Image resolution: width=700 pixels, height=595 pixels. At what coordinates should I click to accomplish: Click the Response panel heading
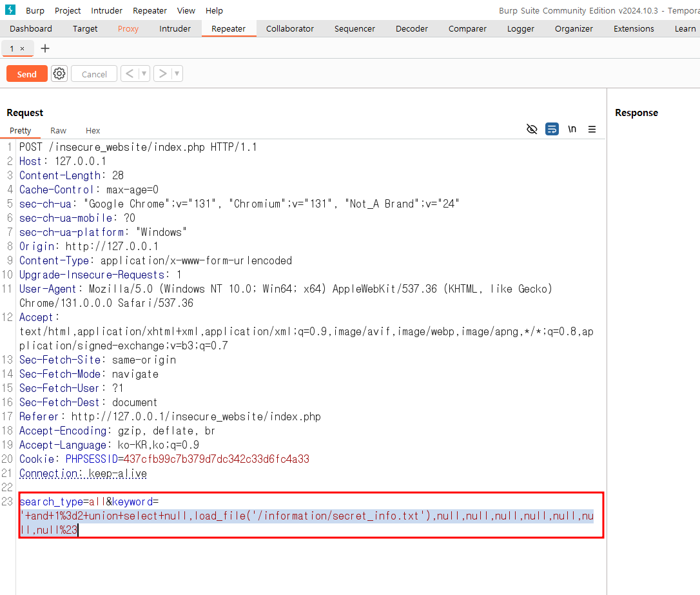click(x=636, y=112)
